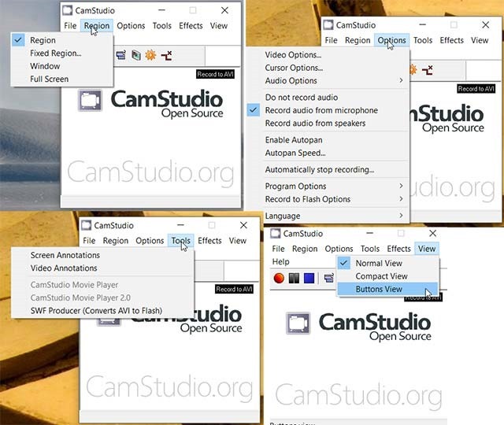Click CamStudio title bar icon in Region-menu window

tap(67, 10)
